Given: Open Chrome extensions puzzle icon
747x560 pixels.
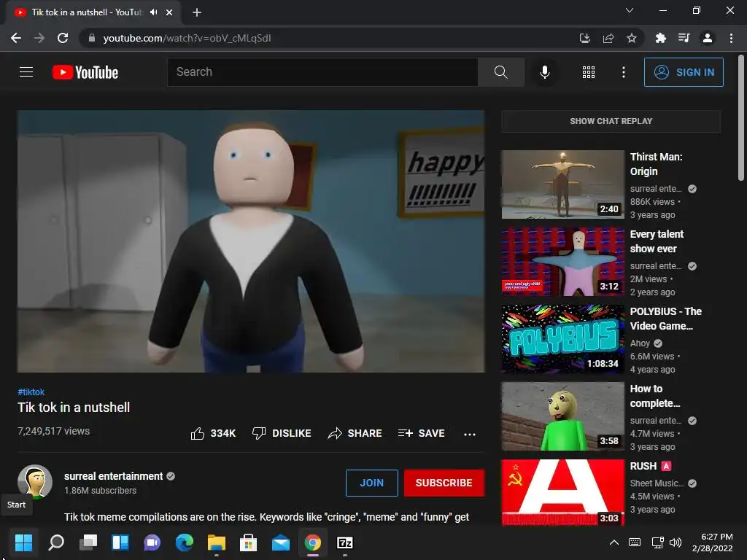Looking at the screenshot, I should pyautogui.click(x=660, y=38).
